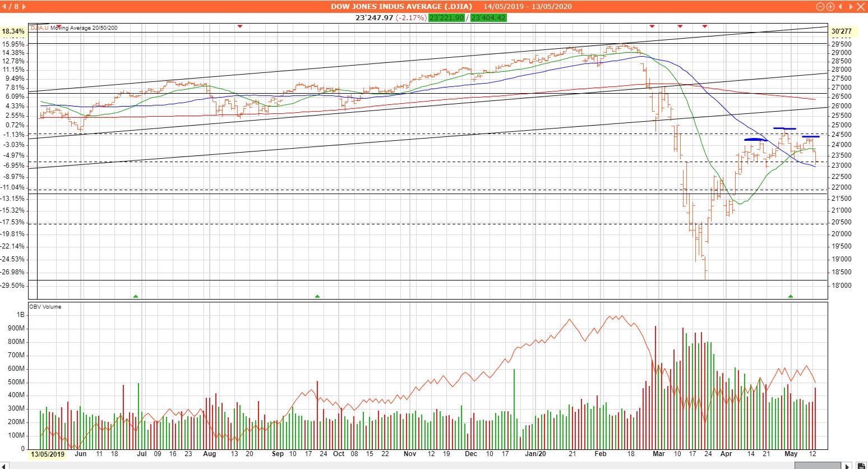Click the 1B volume axis label
Screen dimensions: 868x469
pos(21,315)
